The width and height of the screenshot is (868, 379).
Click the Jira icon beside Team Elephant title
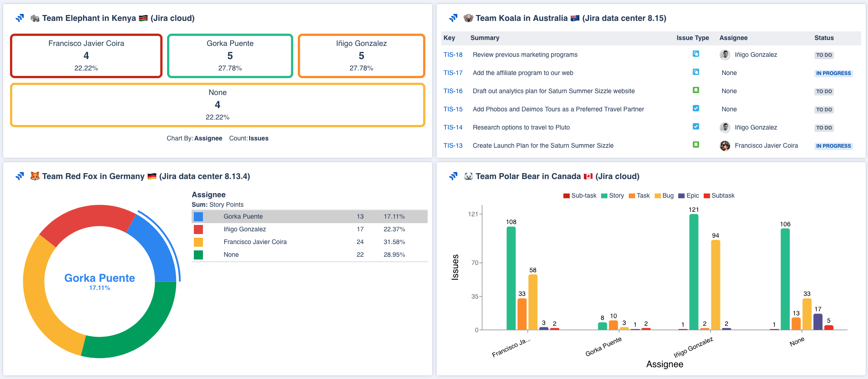pos(20,18)
